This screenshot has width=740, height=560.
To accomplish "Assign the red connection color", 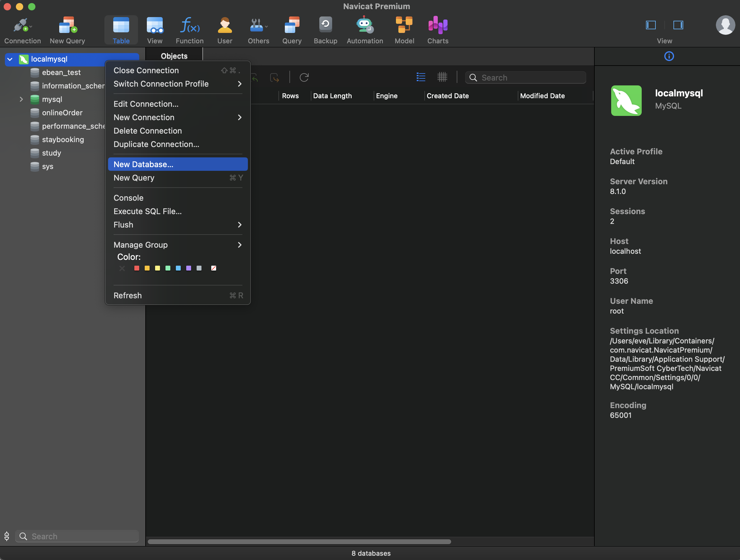I will (136, 268).
